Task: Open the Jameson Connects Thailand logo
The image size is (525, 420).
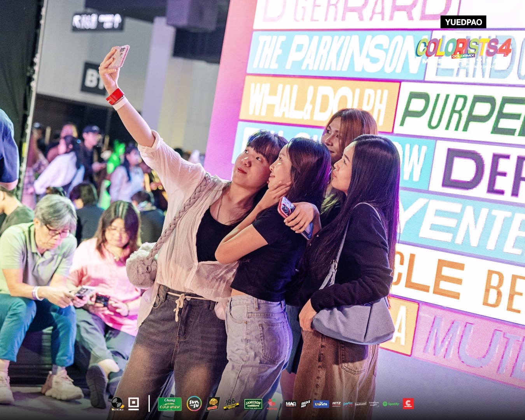Action: (253, 404)
